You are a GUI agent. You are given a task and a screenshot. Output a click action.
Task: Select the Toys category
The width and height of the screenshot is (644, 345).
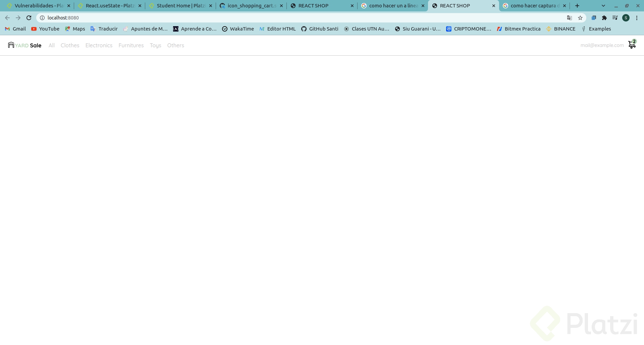coord(155,45)
